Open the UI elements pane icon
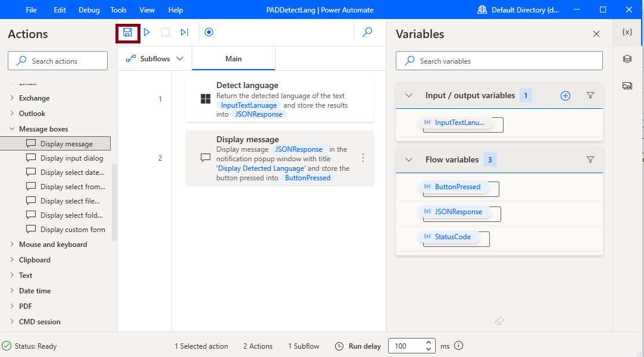 coord(627,59)
